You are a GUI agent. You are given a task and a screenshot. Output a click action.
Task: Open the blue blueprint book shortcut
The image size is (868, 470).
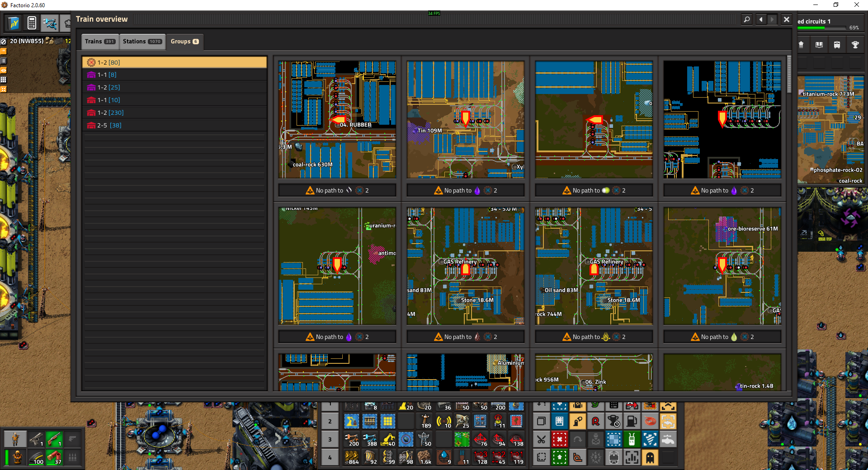559,421
